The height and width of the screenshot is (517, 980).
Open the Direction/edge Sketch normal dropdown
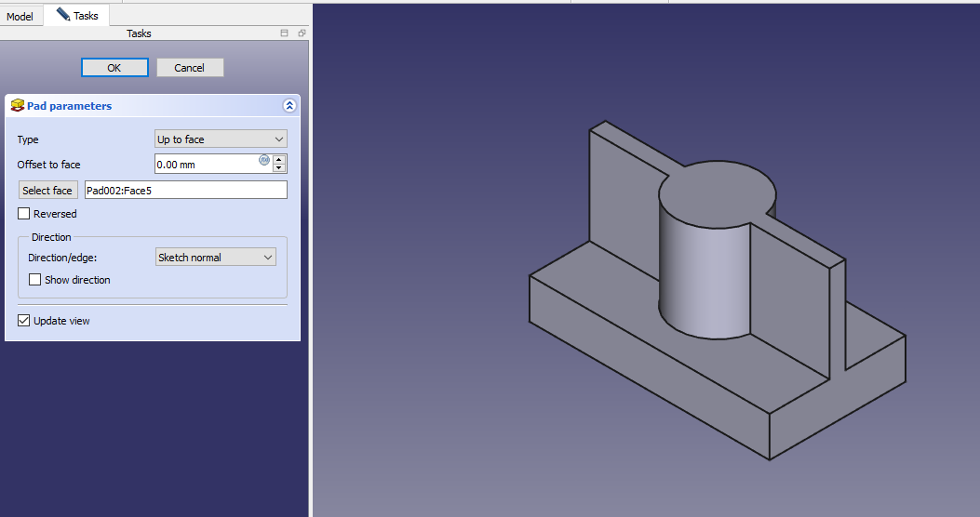point(215,258)
